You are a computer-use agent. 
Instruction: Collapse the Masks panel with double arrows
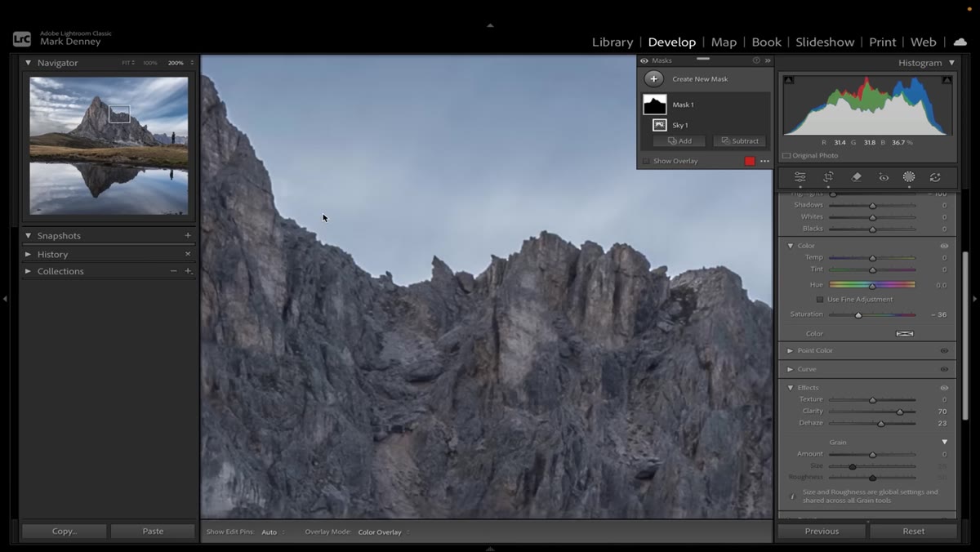point(768,60)
